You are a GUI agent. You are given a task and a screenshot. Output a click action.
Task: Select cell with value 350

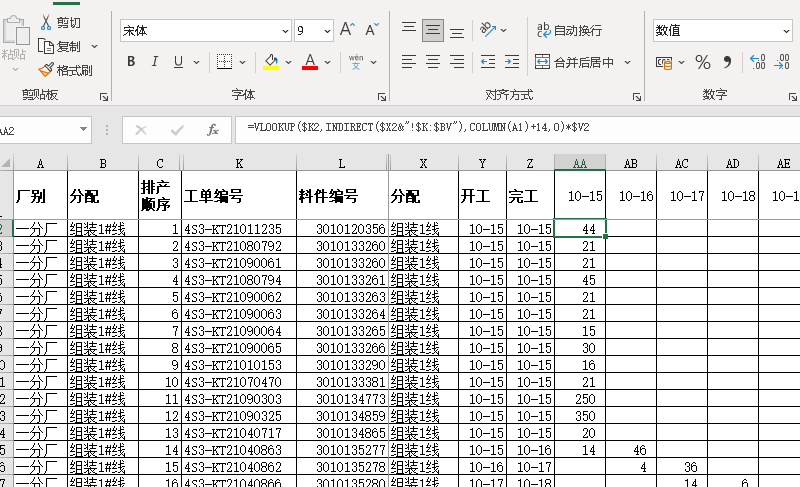coord(580,416)
